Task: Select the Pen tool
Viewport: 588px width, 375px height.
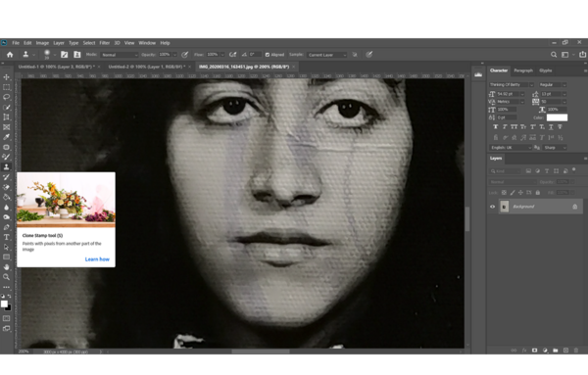Action: click(x=7, y=227)
